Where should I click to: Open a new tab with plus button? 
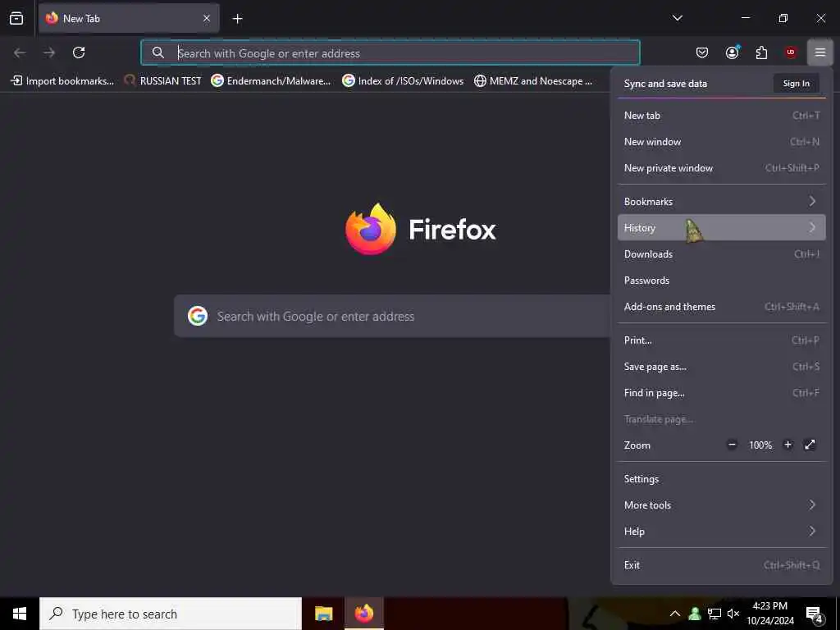click(237, 19)
